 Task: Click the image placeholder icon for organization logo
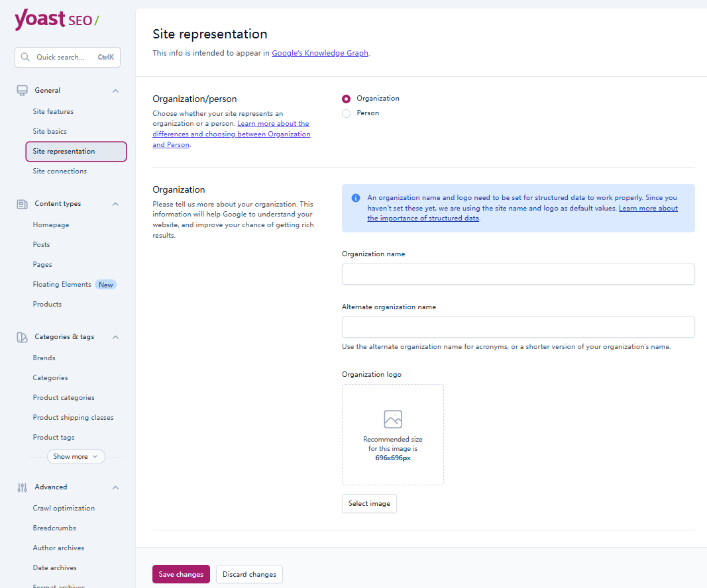pos(392,418)
